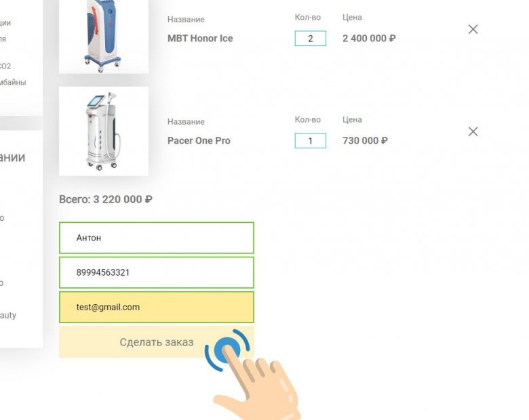Focus the name field containing Антон
The image size is (529, 420).
pos(157,238)
